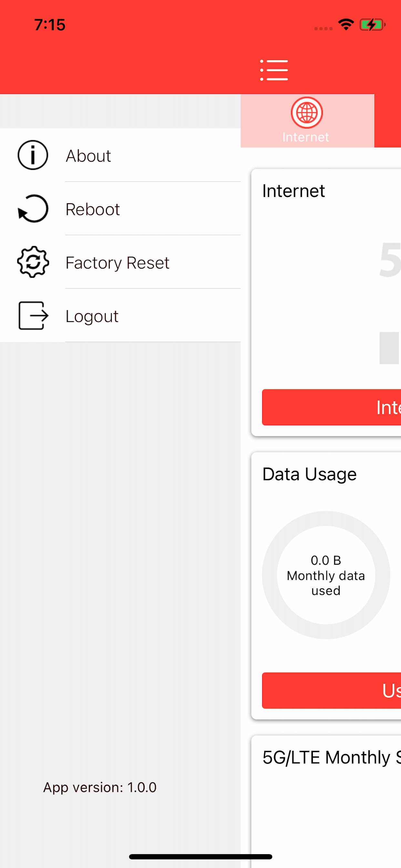Check the Wi-Fi status icon
The height and width of the screenshot is (868, 401).
[346, 25]
